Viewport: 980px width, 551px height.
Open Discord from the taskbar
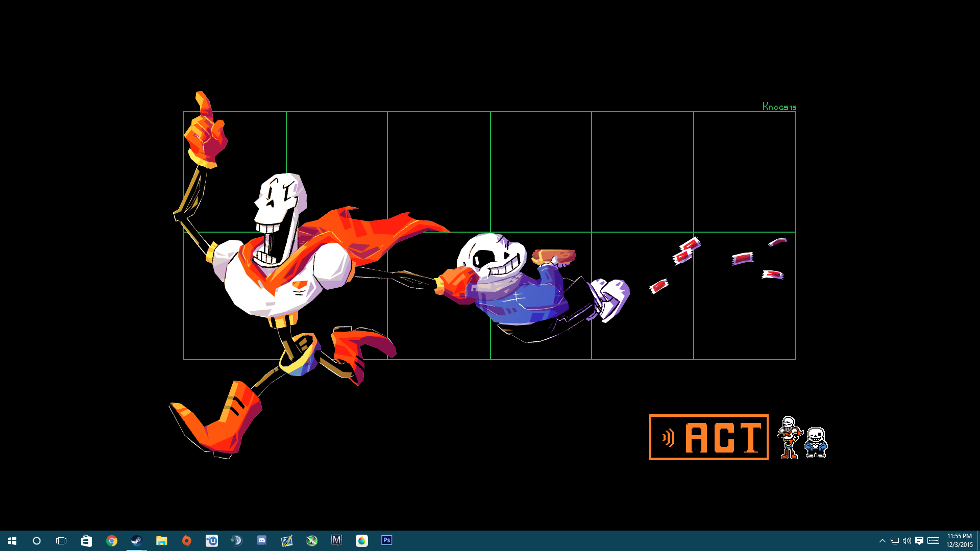tap(261, 541)
